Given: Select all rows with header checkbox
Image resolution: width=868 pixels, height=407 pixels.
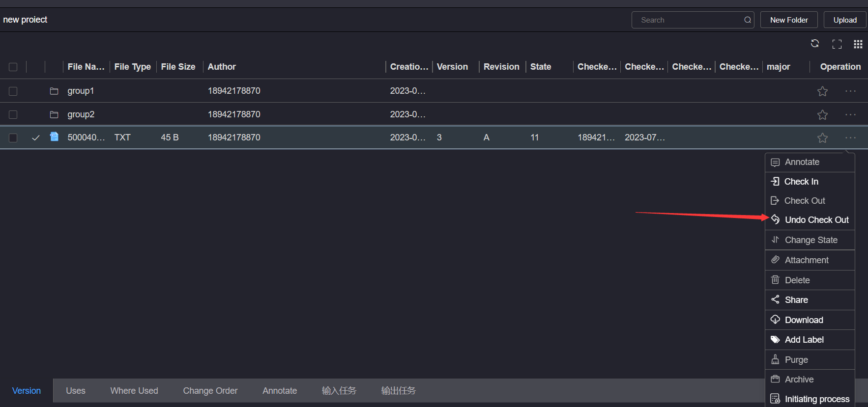Looking at the screenshot, I should 13,67.
